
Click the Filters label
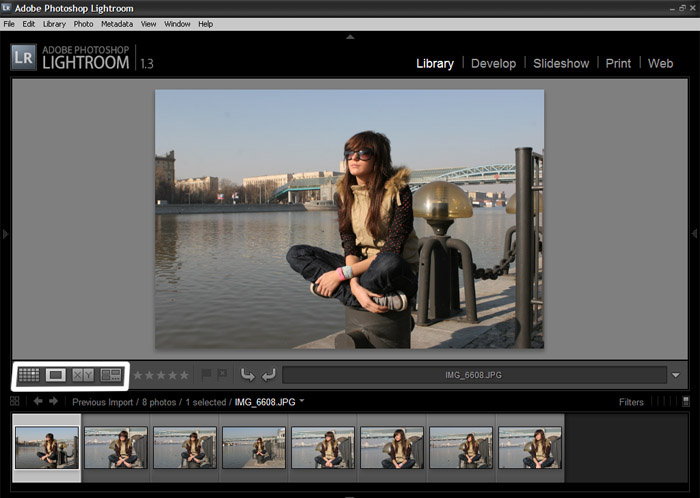(x=631, y=402)
